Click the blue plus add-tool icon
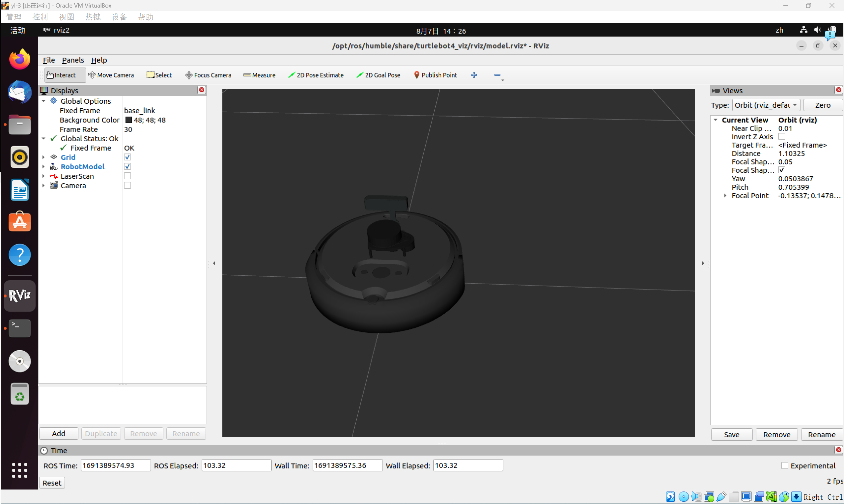 (474, 75)
